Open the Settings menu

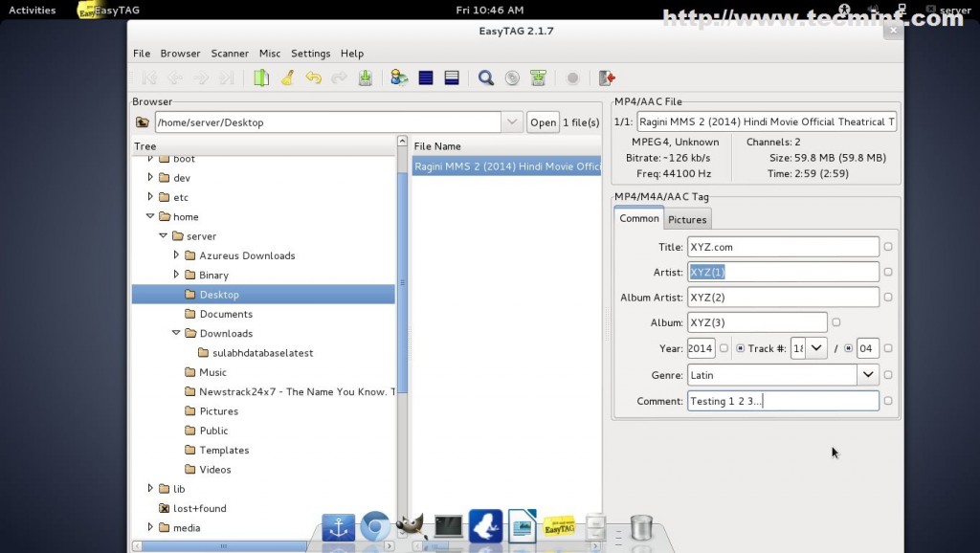tap(310, 54)
